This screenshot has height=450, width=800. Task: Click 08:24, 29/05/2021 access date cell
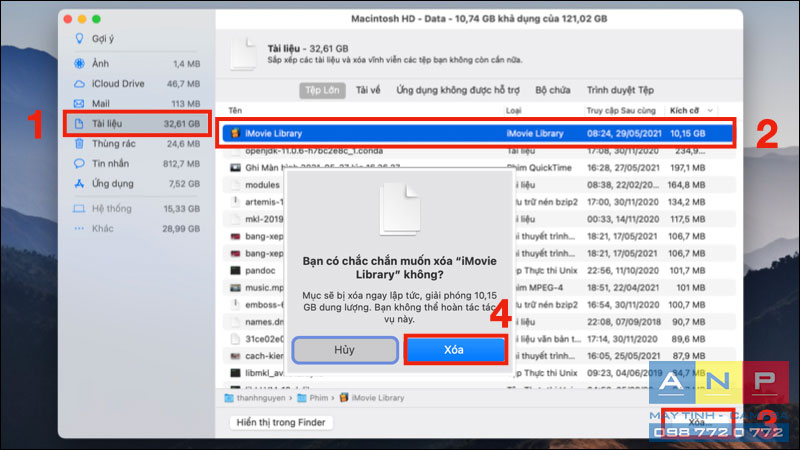pyautogui.click(x=624, y=134)
